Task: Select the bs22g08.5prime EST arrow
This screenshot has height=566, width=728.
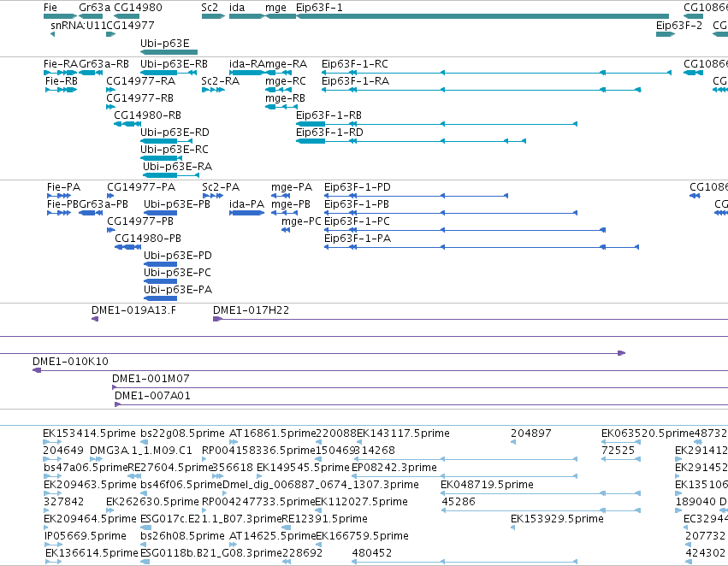Action: coord(145,442)
